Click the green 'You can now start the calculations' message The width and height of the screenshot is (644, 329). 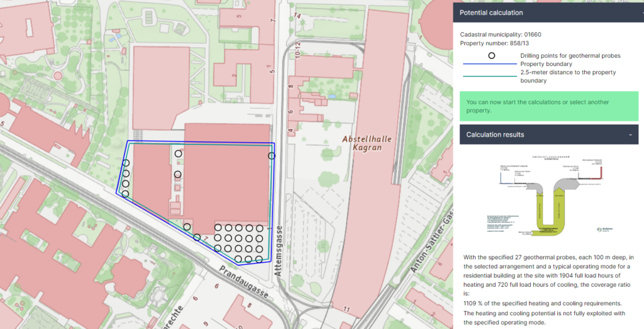tap(548, 106)
